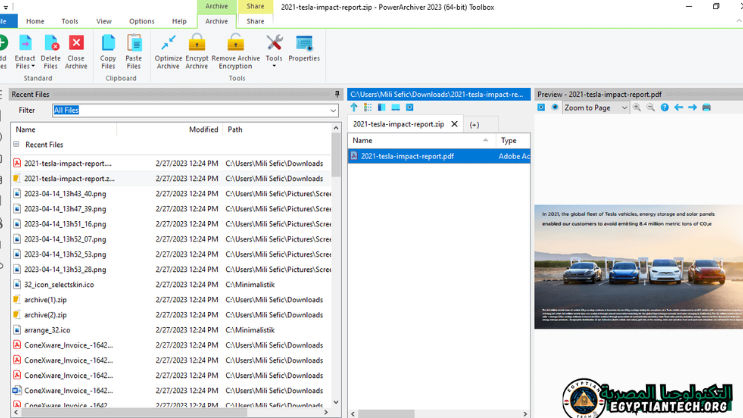Click the preview print icon

pyautogui.click(x=706, y=107)
